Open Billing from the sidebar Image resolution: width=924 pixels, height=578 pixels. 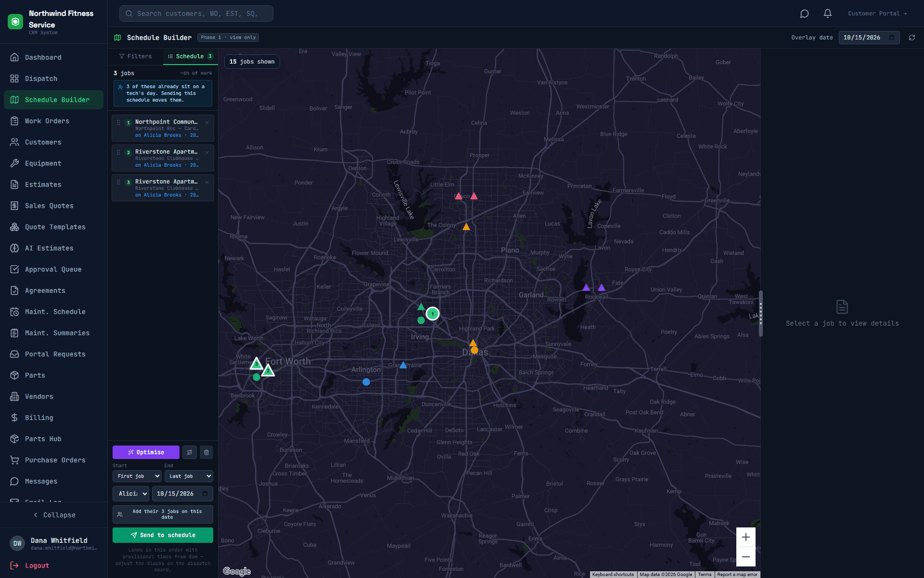[53, 418]
